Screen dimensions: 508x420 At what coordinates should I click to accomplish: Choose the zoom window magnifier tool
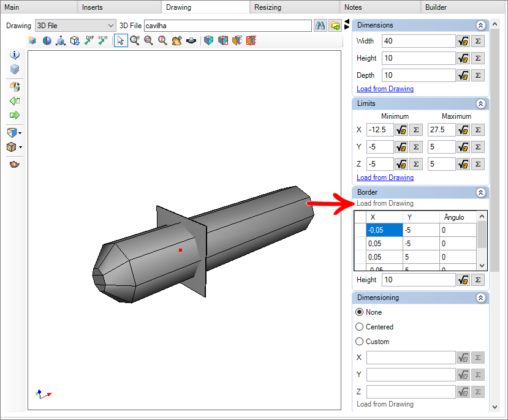[x=148, y=40]
